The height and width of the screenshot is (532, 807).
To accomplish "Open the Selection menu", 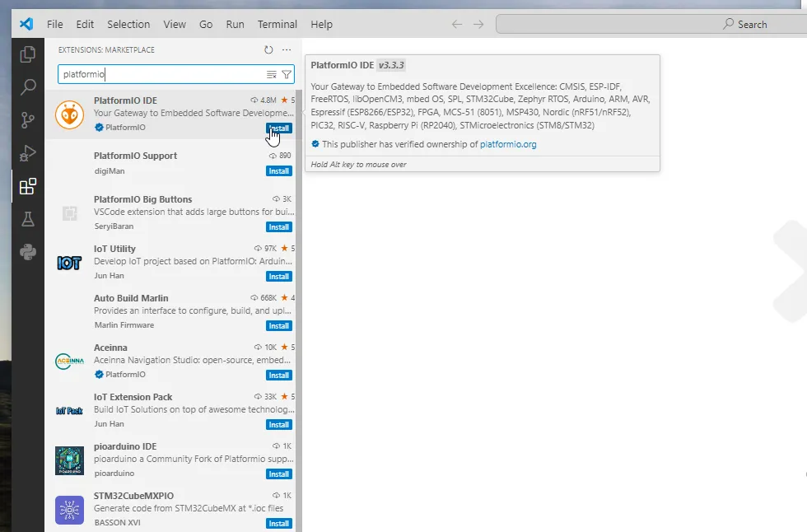I will pyautogui.click(x=128, y=24).
